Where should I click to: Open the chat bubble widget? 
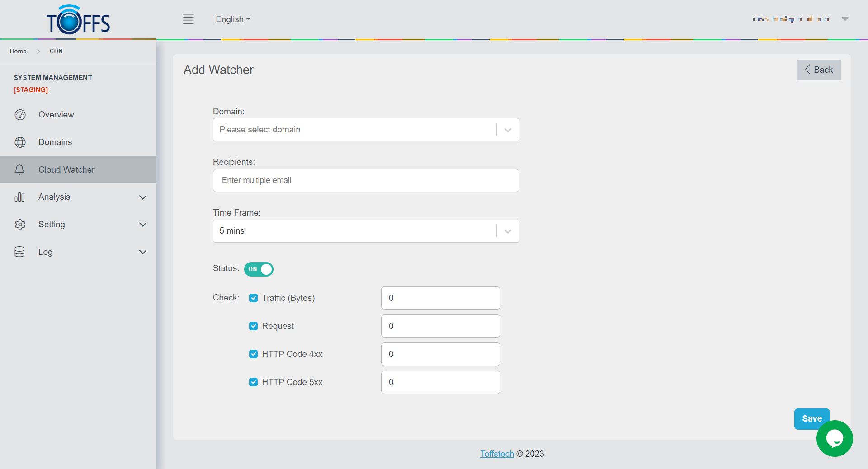(834, 438)
